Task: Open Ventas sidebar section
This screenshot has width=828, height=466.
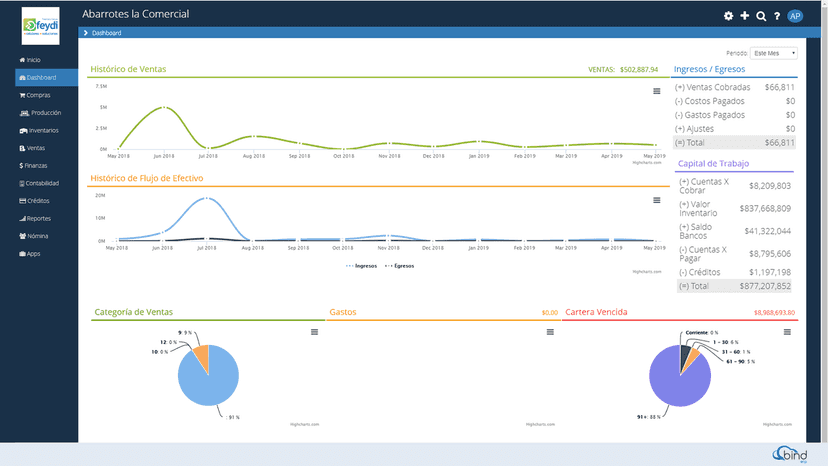Action: point(32,148)
